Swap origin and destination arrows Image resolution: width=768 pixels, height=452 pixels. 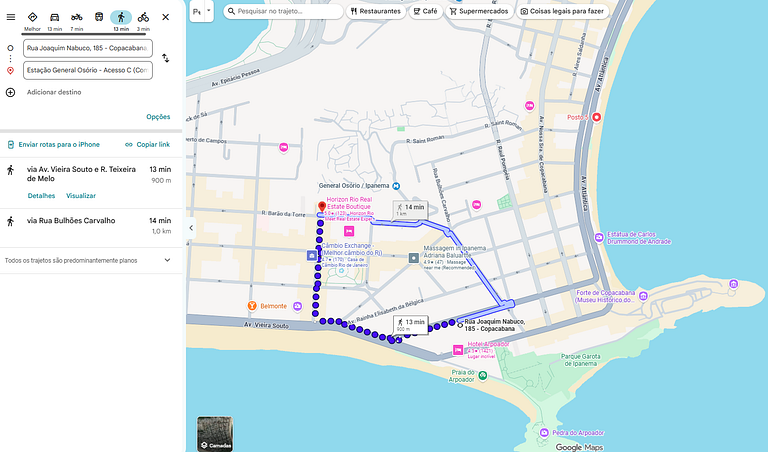(166, 58)
